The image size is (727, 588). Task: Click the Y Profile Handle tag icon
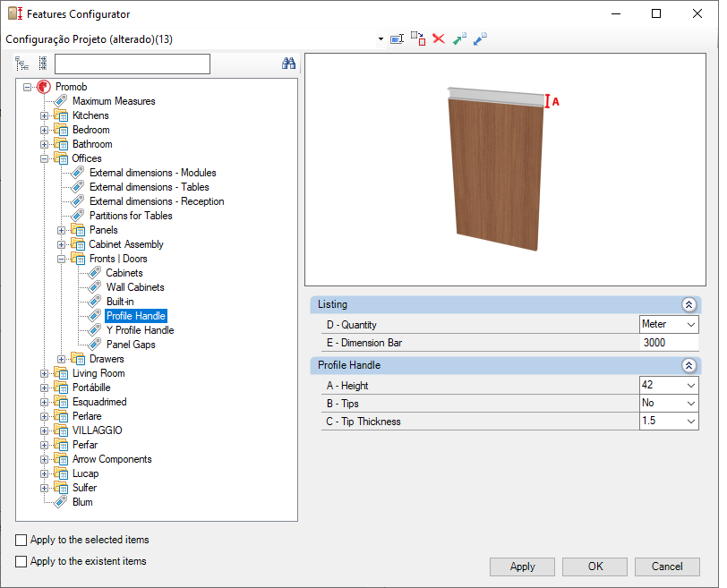pyautogui.click(x=95, y=330)
